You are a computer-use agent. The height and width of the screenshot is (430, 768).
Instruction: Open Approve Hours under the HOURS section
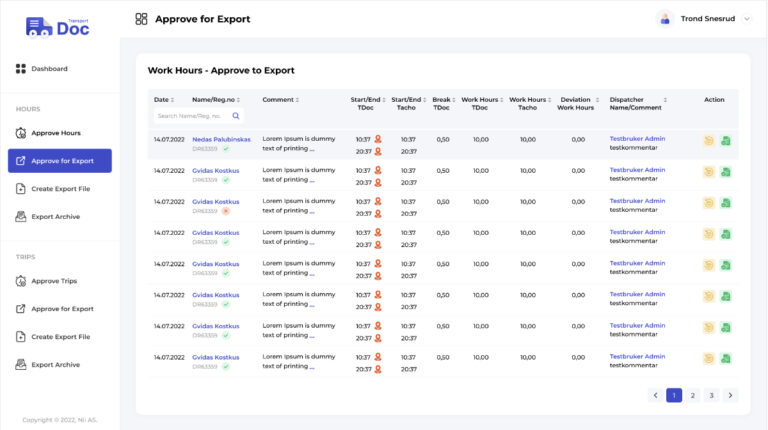coord(55,133)
